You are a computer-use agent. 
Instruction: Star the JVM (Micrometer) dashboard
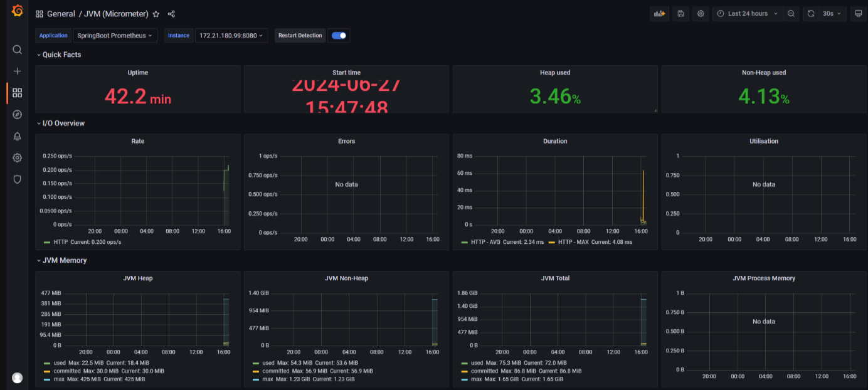pyautogui.click(x=156, y=14)
